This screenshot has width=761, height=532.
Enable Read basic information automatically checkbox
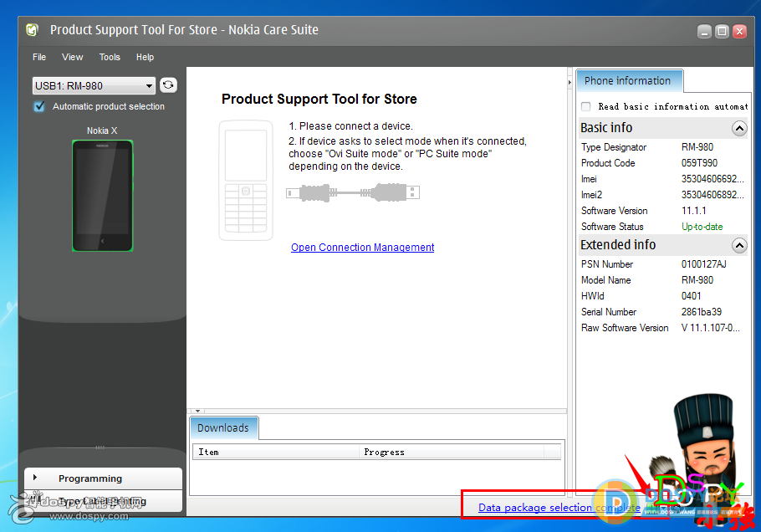tap(586, 106)
